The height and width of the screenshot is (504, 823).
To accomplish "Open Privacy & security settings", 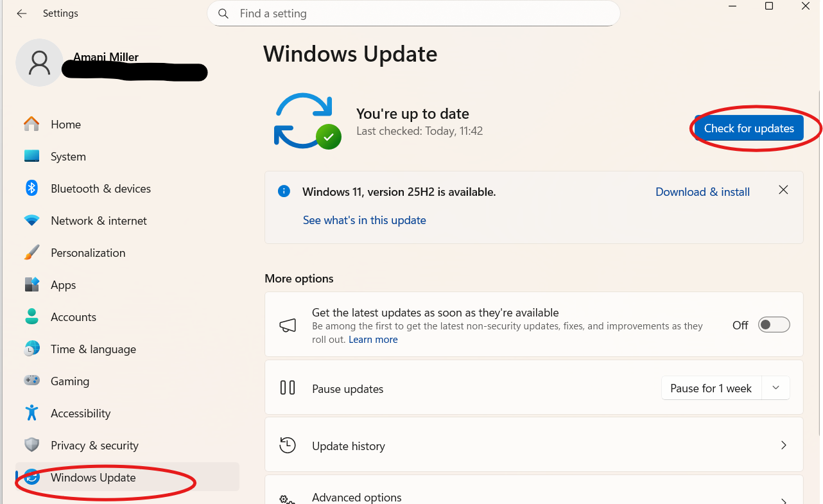I will 127,445.
